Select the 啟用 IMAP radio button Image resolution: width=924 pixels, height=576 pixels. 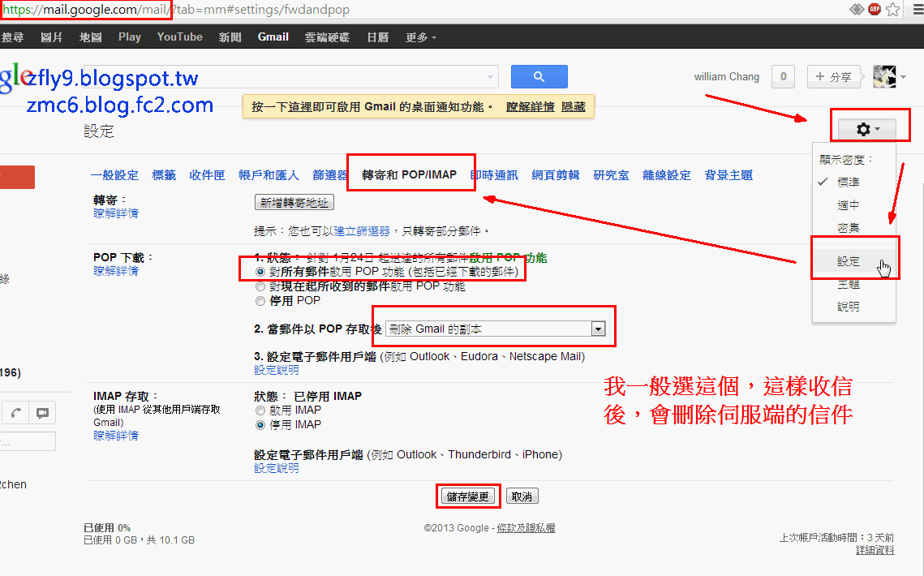point(260,411)
